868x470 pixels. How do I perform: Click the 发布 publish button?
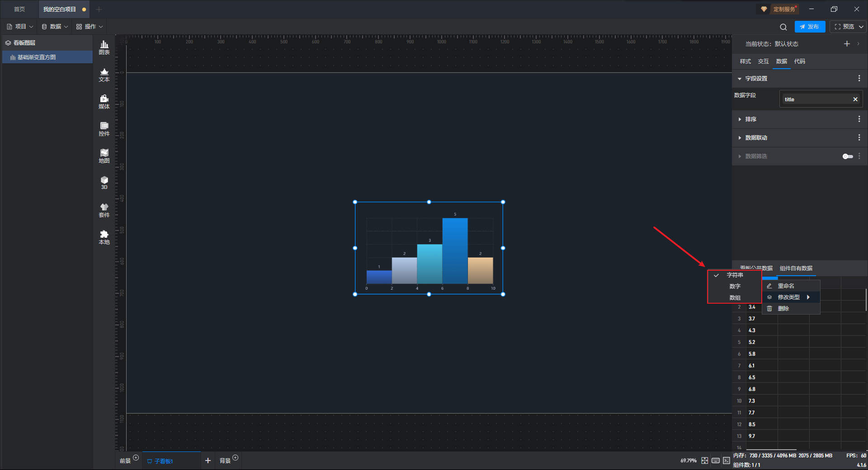[810, 27]
